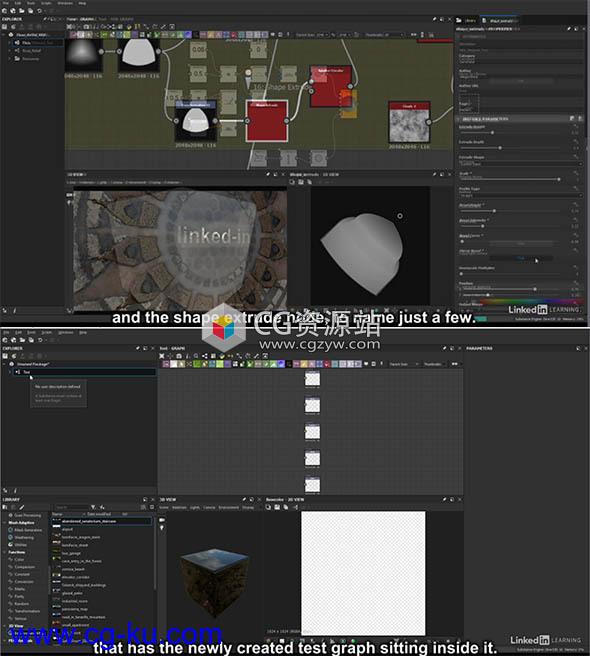This screenshot has height=656, width=590.
Task: Click light bulb icon in bottom 3D VIEW
Action: 162,528
